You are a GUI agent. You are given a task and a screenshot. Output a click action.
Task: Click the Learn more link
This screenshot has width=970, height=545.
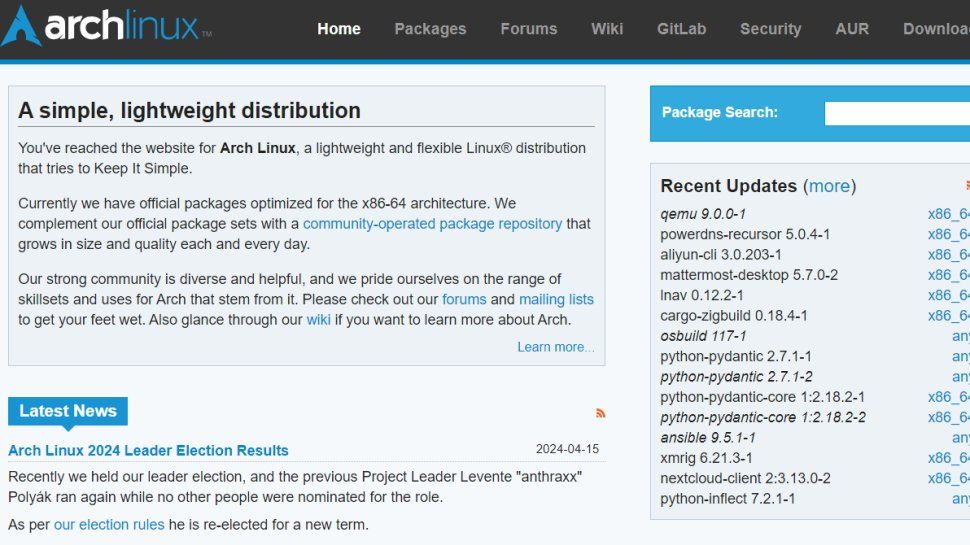[x=555, y=347]
